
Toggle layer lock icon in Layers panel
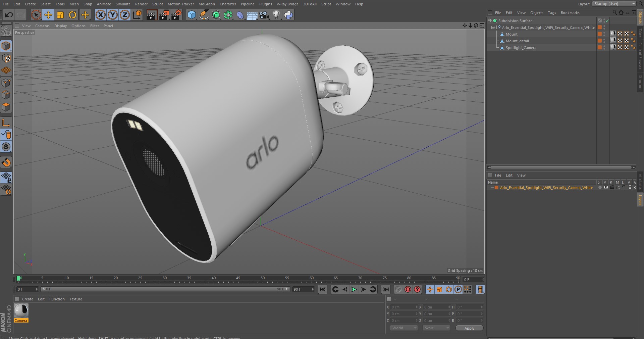[624, 188]
